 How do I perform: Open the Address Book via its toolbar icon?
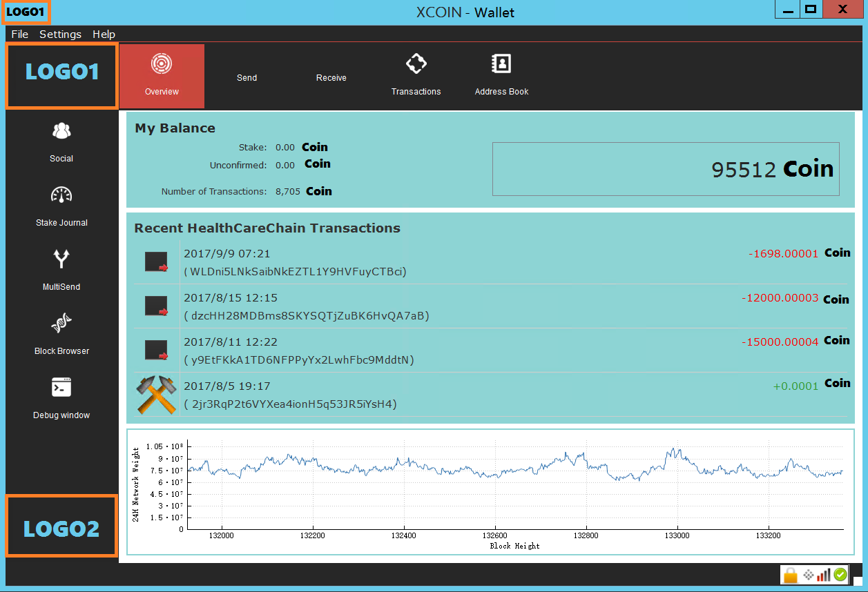tap(501, 64)
